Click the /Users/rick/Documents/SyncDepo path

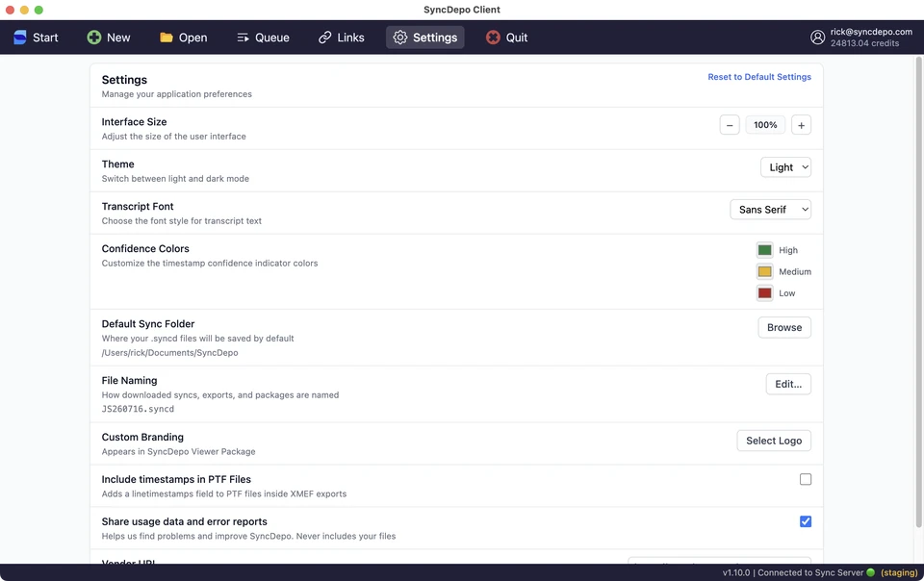click(x=169, y=353)
